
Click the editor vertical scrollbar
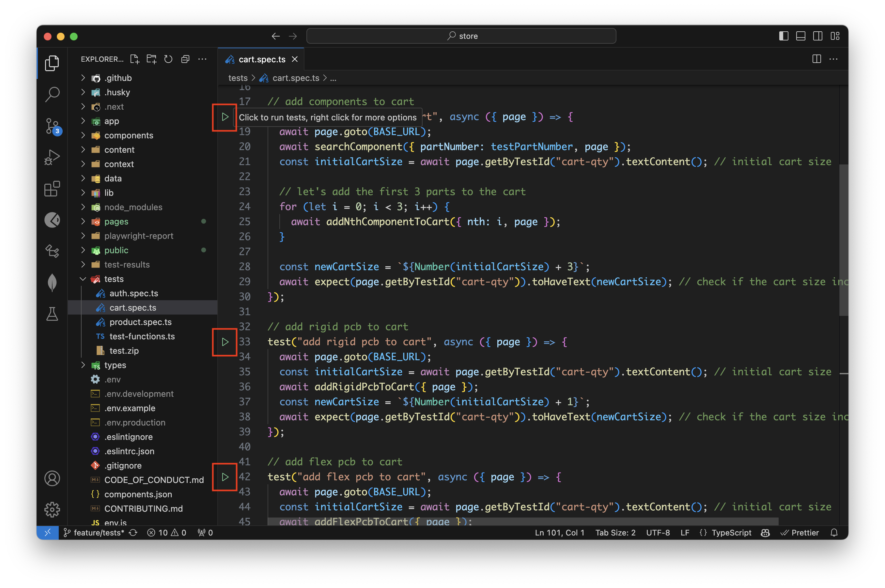(x=843, y=240)
